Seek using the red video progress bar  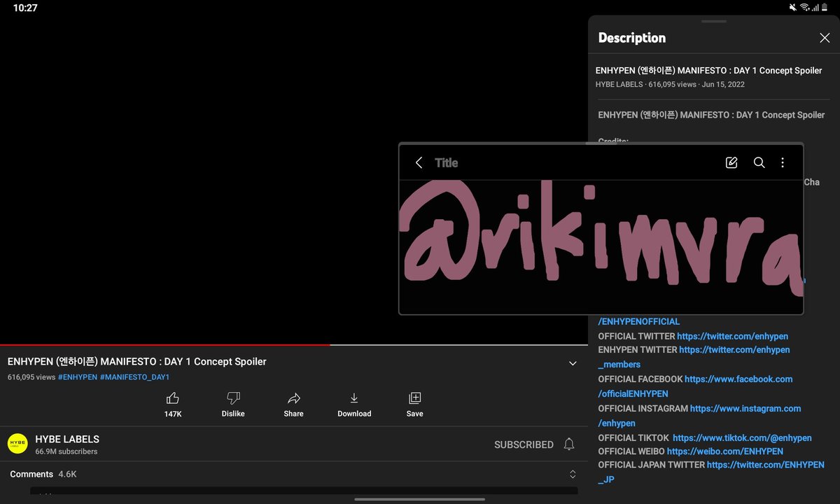(x=164, y=344)
